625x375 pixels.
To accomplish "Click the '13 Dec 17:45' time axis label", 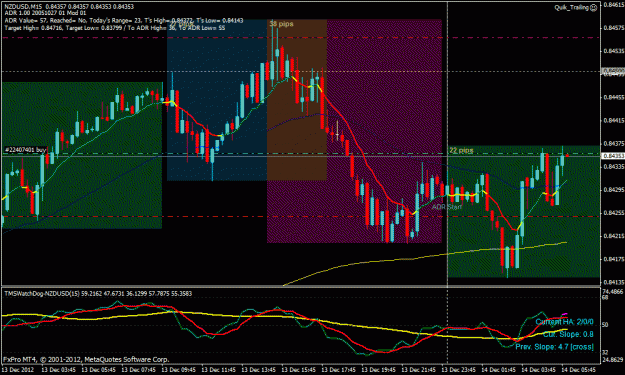I will 339,369.
